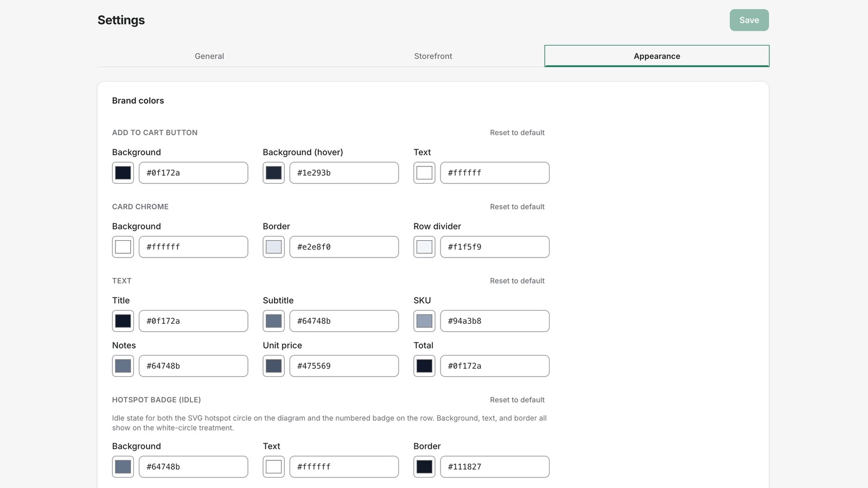This screenshot has width=868, height=488.
Task: Reset Card Chrome colors to default
Action: point(517,207)
